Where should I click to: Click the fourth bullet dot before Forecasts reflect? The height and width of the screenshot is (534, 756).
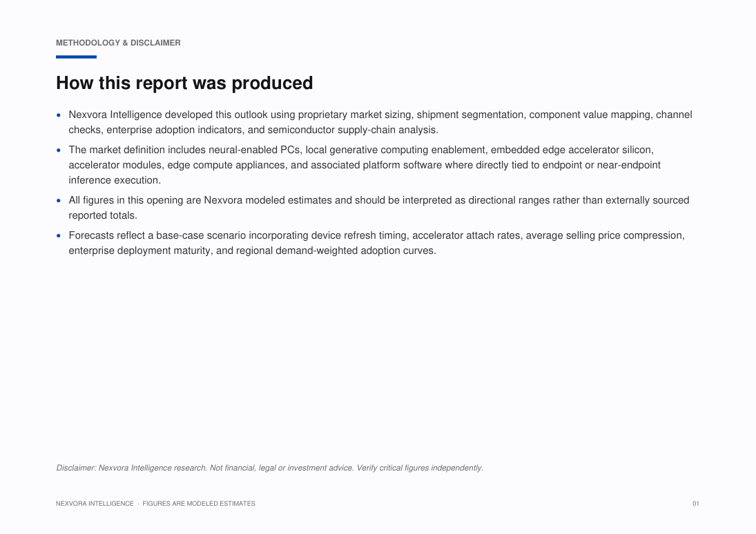tap(59, 236)
